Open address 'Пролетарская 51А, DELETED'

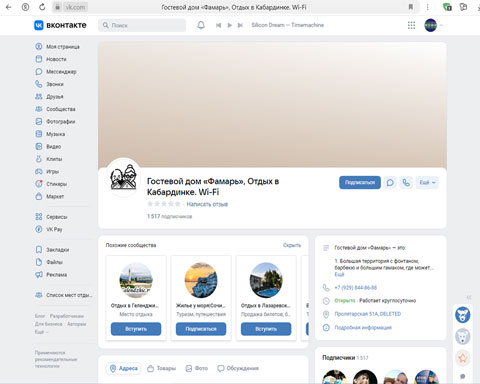click(368, 314)
